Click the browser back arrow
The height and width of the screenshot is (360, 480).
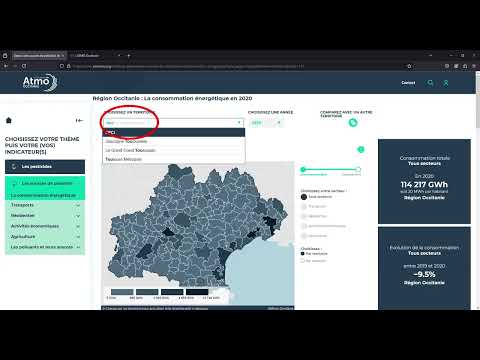coord(6,66)
